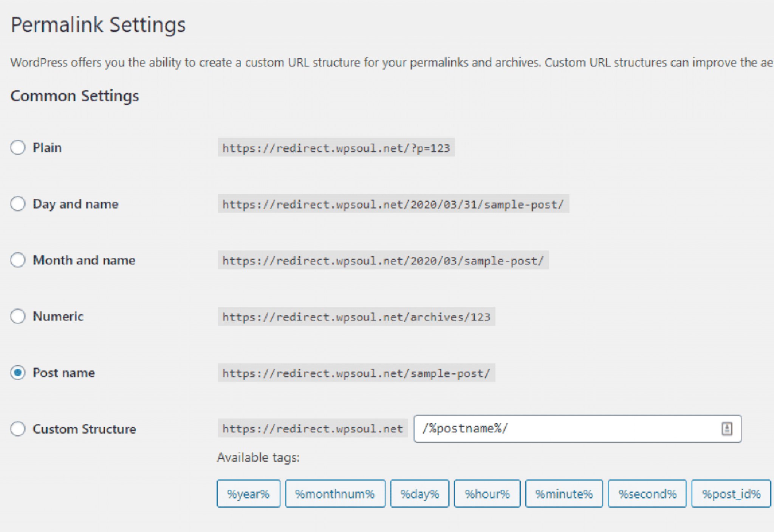
Task: Click the Month and name label text
Action: point(84,260)
